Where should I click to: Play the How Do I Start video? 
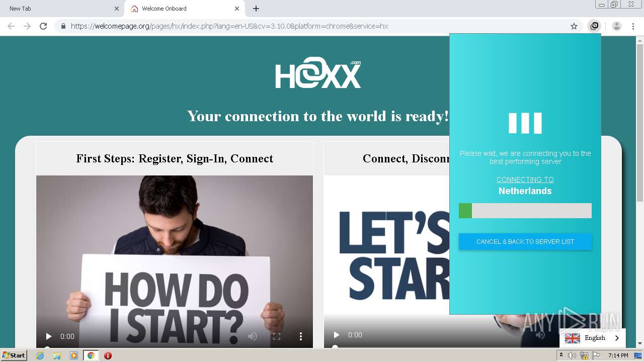tap(49, 336)
